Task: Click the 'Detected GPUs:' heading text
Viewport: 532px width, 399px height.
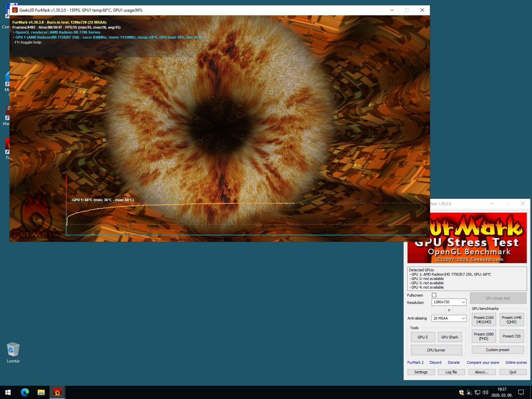Action: [422, 270]
